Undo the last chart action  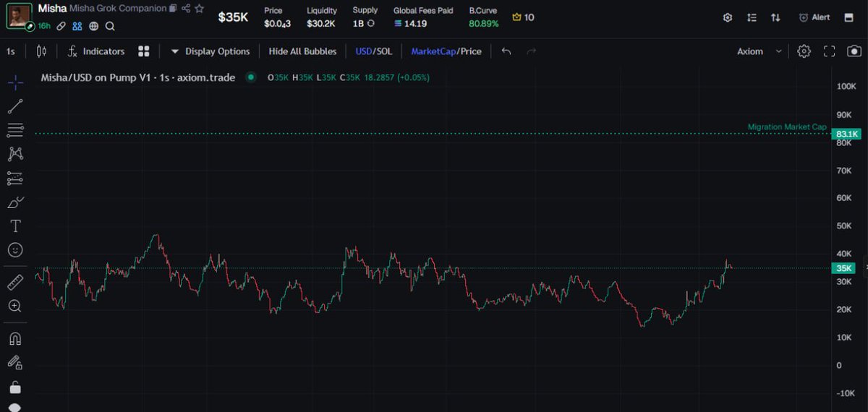[x=506, y=51]
